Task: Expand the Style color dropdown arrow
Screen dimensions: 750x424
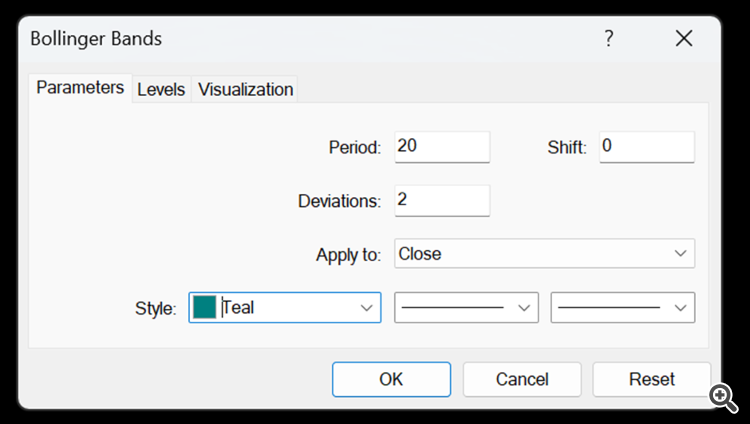Action: (366, 308)
